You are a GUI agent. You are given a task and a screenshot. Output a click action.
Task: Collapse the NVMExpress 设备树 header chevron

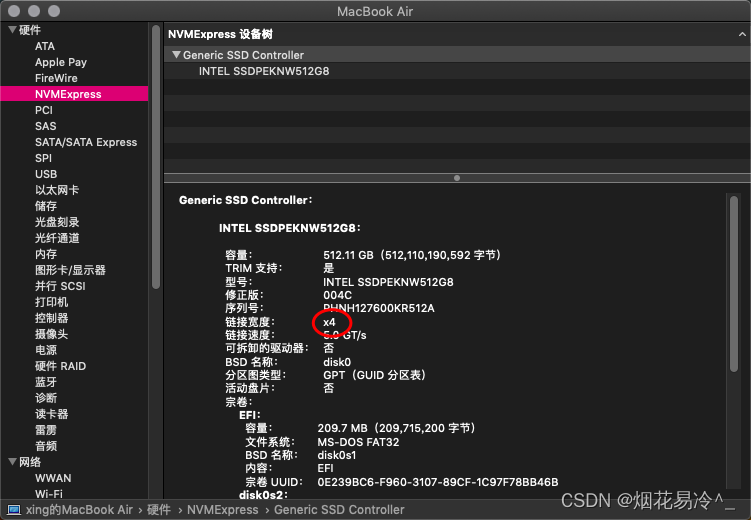742,34
